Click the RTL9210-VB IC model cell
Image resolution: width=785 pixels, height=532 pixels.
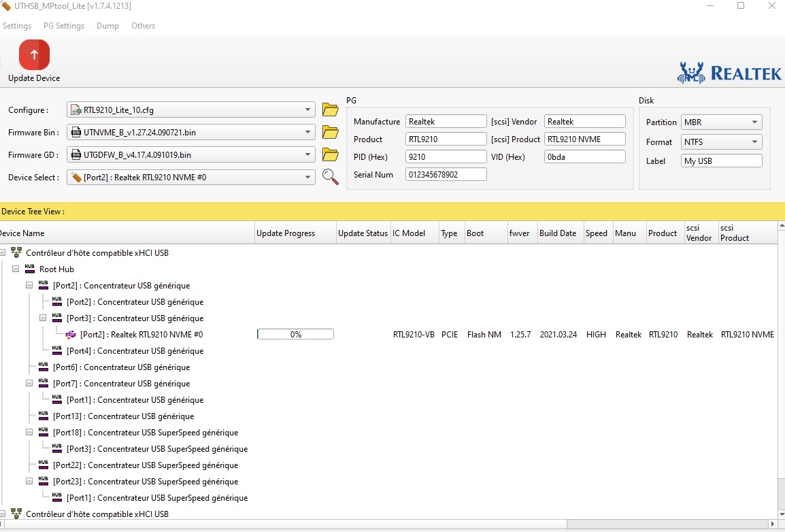point(414,334)
